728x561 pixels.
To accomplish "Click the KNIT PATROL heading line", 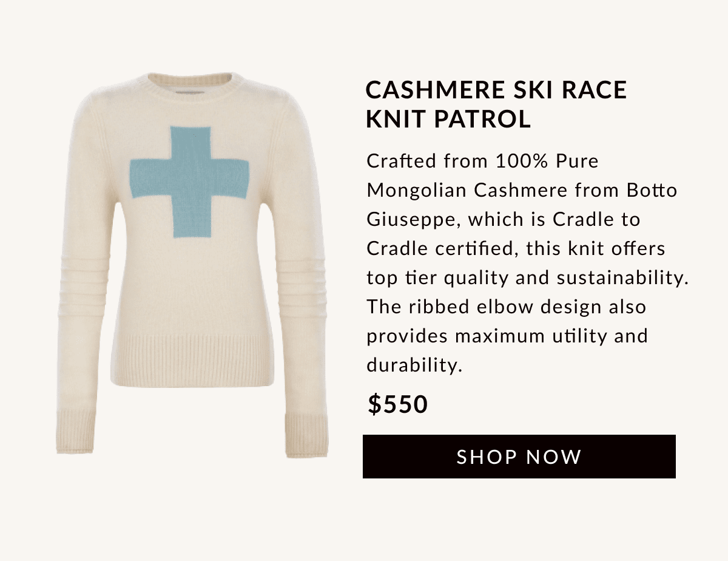I will click(x=448, y=119).
